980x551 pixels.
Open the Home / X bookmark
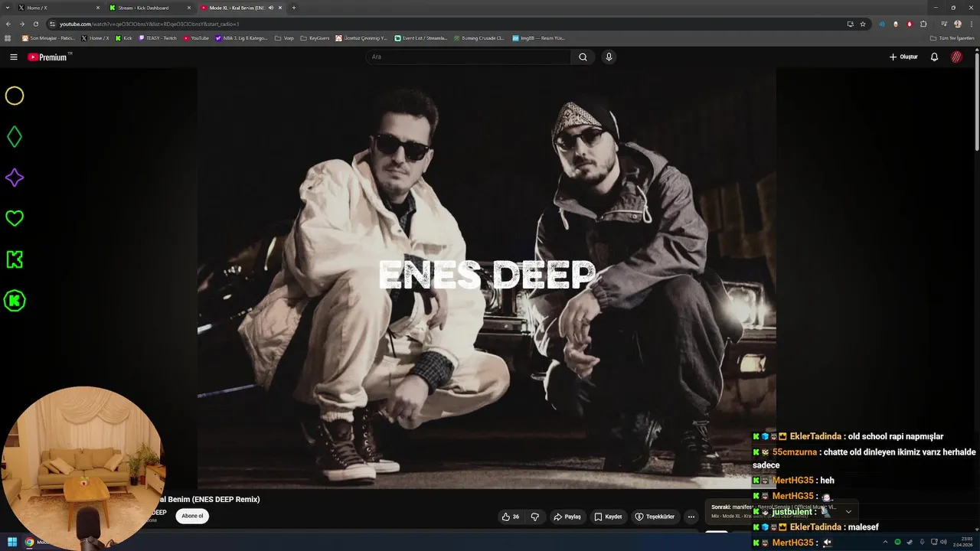point(96,37)
